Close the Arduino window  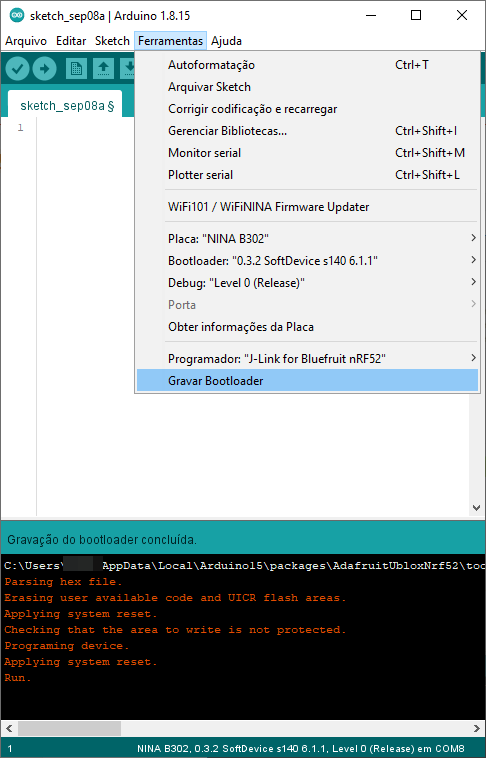tap(462, 15)
